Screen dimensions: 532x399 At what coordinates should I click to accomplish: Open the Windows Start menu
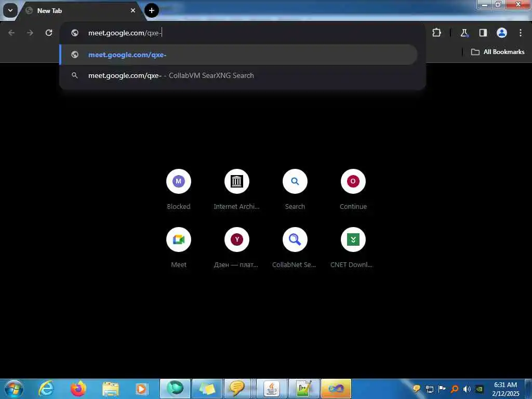14,389
